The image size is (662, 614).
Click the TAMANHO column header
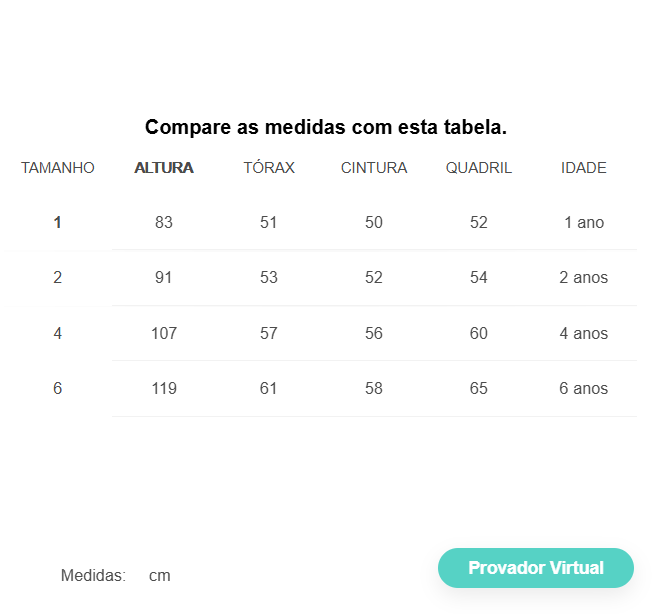tap(58, 168)
